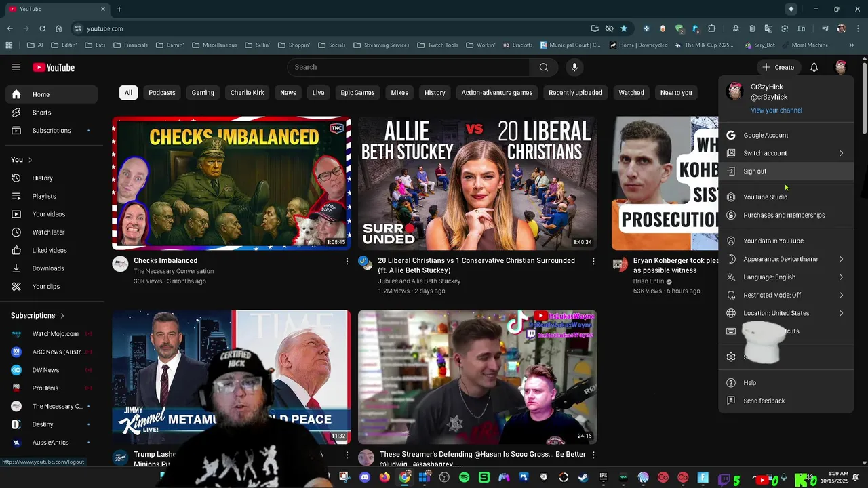The width and height of the screenshot is (868, 488).
Task: Open Liked videos in the sidebar
Action: pos(52,250)
